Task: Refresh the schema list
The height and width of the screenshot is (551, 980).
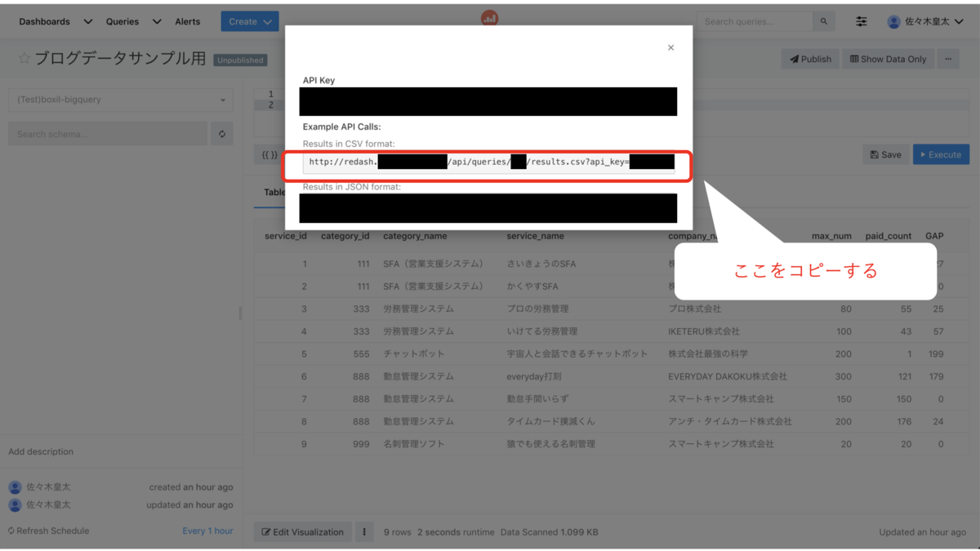Action: point(222,134)
